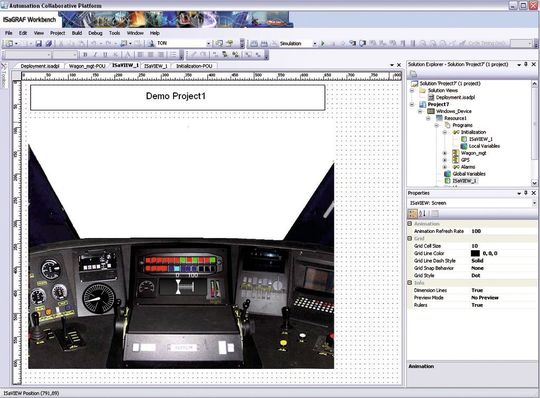Viewport: 540px width, 398px height.
Task: Collapse the Solution Views tree node
Action: [x=412, y=90]
